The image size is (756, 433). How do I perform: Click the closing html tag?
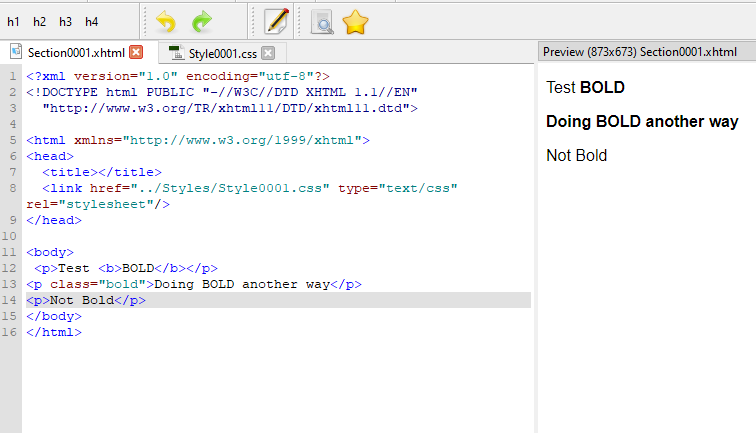[x=54, y=332]
